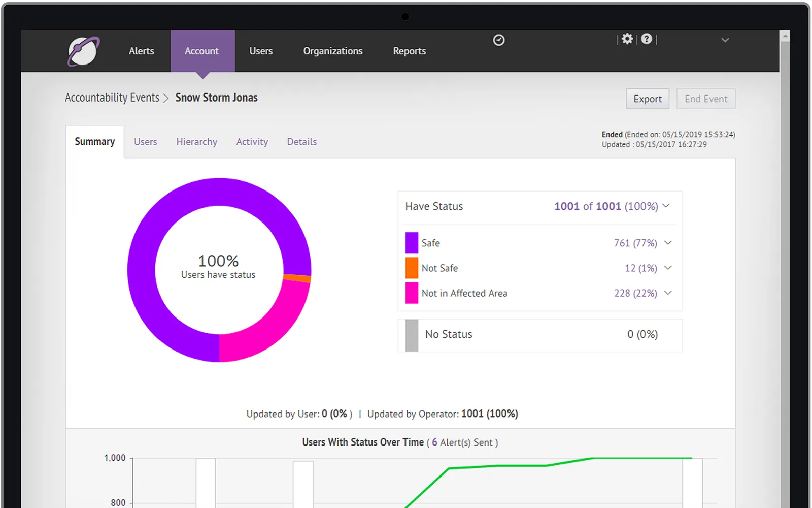Switch to the Details tab
The height and width of the screenshot is (508, 812).
pyautogui.click(x=302, y=142)
